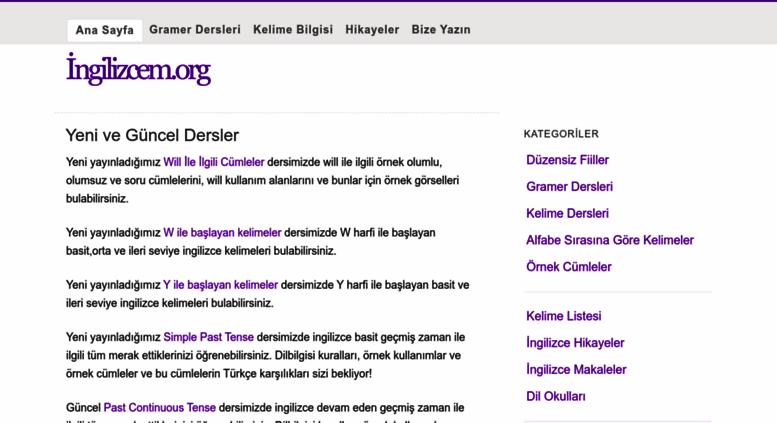Open Alfabe Sırasına Göre Kelimeler category
This screenshot has height=423, width=777.
609,241
